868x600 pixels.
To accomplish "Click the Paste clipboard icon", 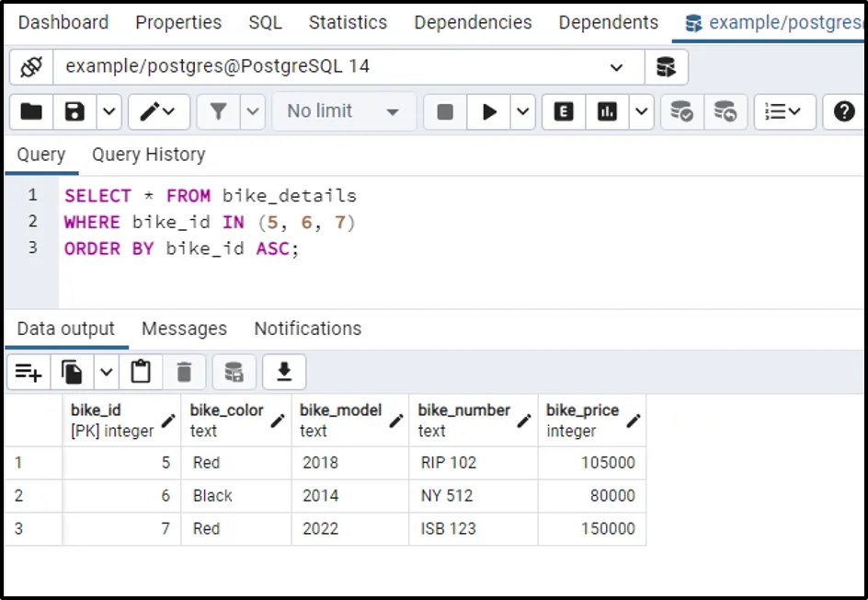I will (x=141, y=372).
